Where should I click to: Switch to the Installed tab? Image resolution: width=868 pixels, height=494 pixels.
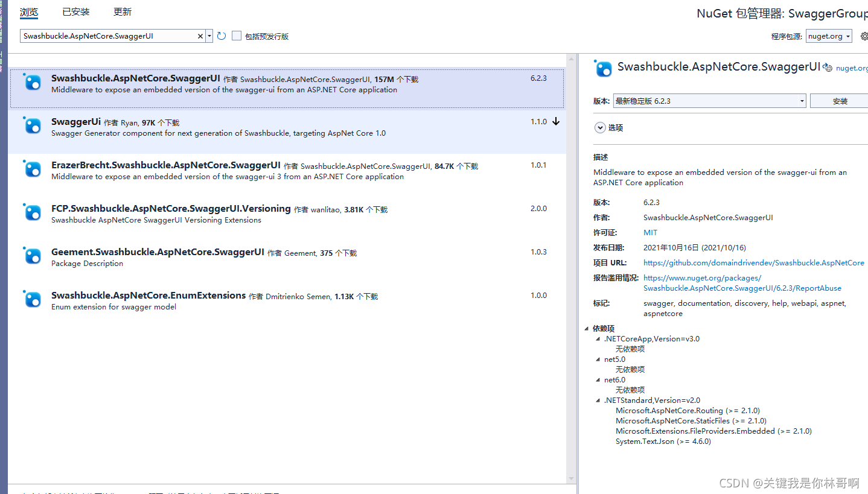(x=76, y=12)
